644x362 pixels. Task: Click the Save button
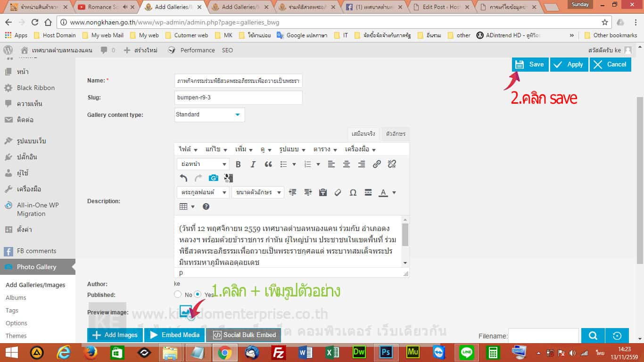click(x=530, y=65)
